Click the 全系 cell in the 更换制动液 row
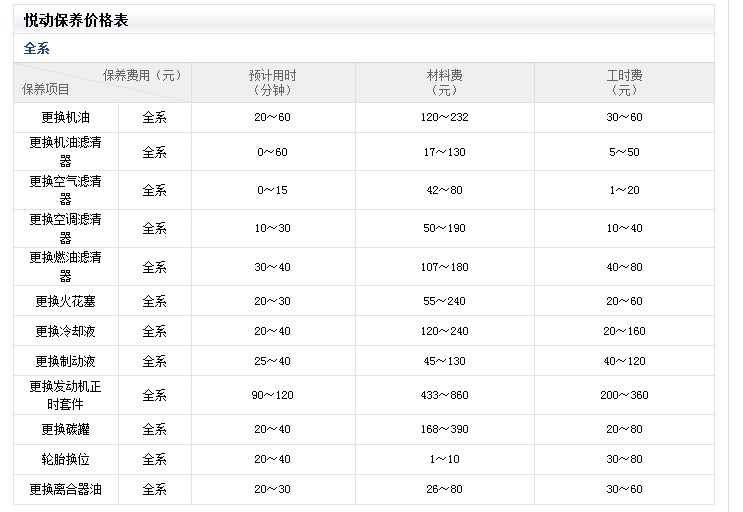Image resolution: width=743 pixels, height=512 pixels. 154,361
